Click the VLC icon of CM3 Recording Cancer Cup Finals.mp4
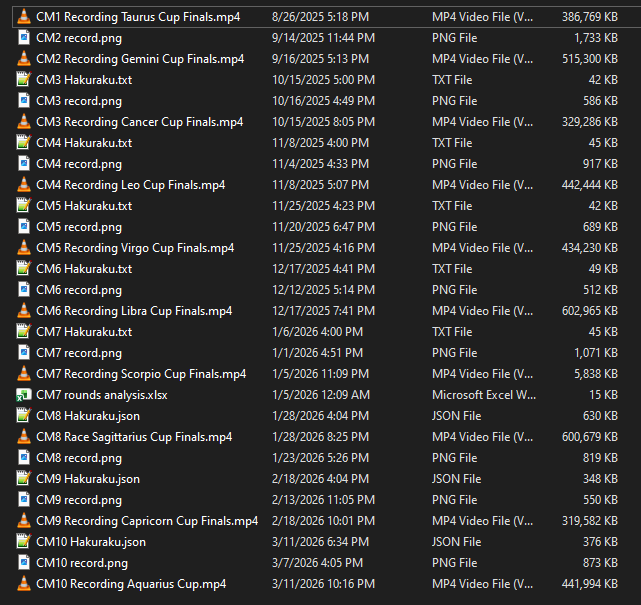This screenshot has height=605, width=641. point(24,122)
